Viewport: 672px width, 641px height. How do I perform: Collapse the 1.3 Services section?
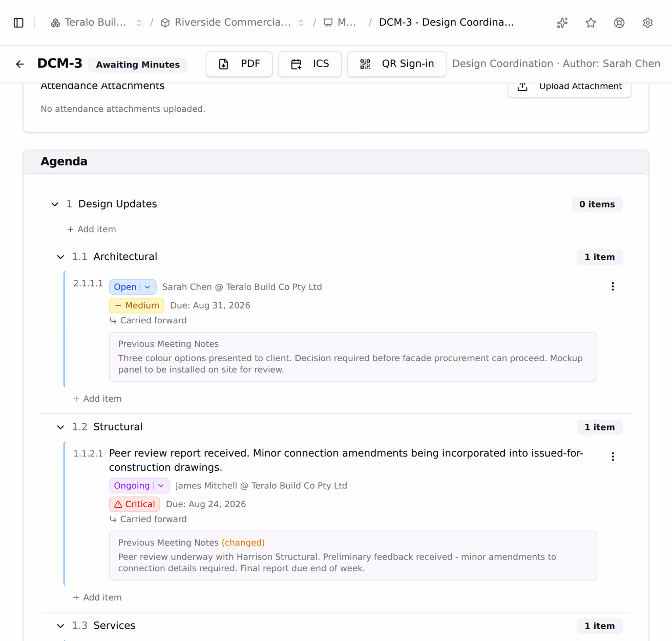click(60, 626)
